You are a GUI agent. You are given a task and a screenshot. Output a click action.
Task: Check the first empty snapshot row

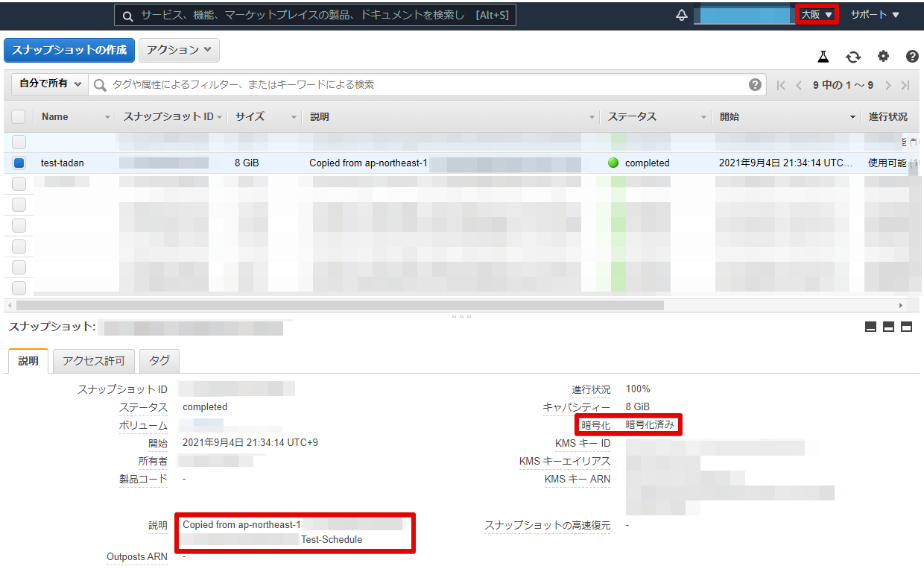click(x=19, y=142)
